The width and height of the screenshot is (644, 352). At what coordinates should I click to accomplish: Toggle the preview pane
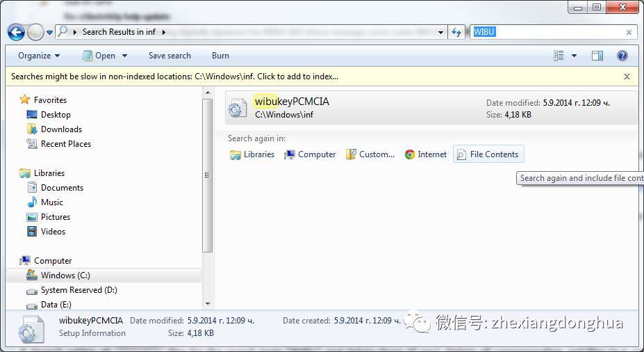(x=597, y=56)
